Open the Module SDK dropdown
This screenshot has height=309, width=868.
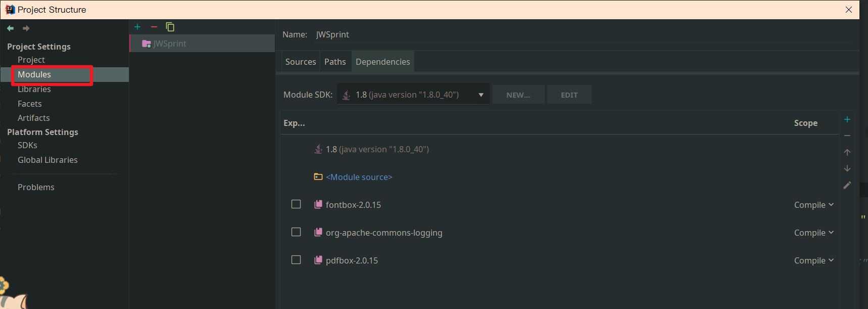[x=413, y=95]
